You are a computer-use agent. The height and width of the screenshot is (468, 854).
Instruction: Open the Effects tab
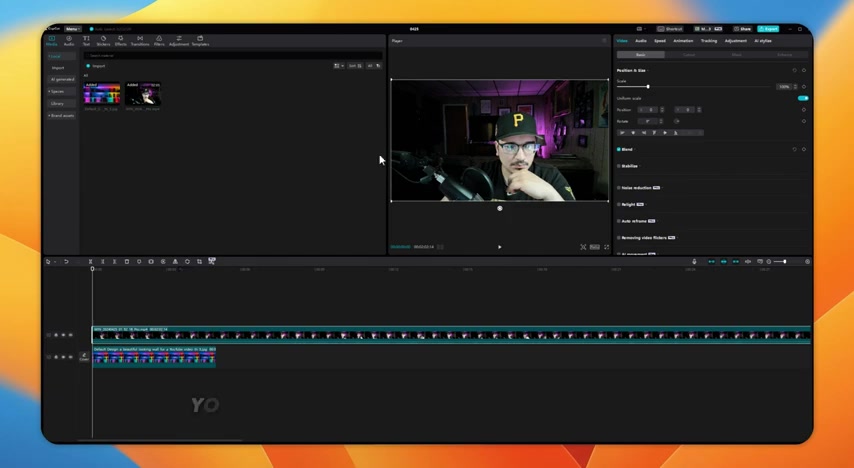pos(120,41)
